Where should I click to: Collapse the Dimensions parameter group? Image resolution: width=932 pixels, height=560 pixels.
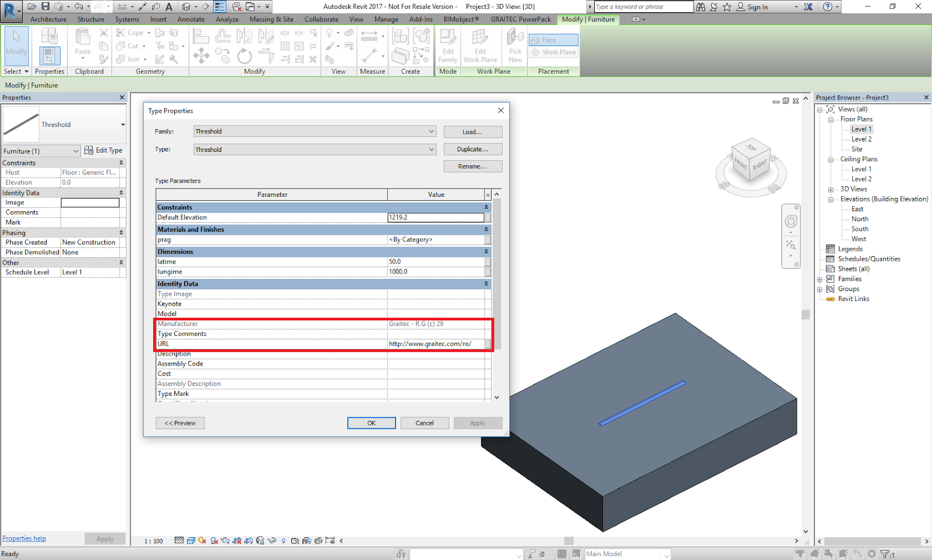pyautogui.click(x=486, y=251)
